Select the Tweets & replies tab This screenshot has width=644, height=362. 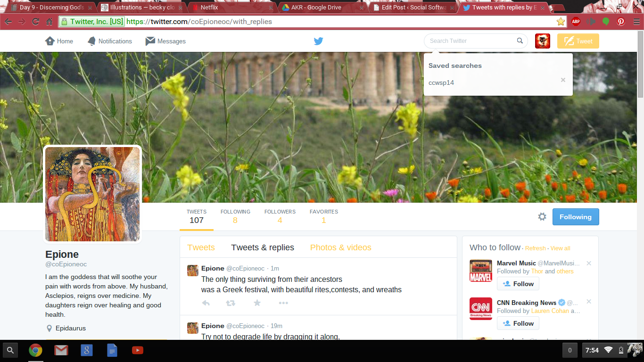click(263, 247)
